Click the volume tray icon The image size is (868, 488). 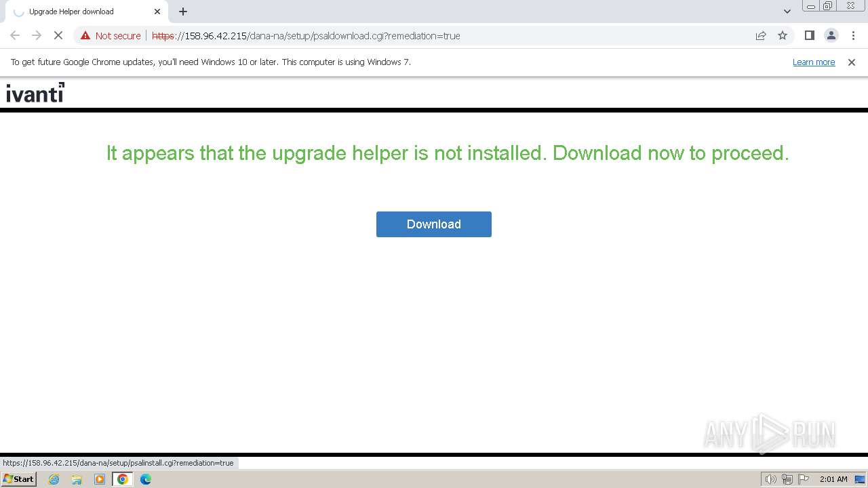[770, 479]
